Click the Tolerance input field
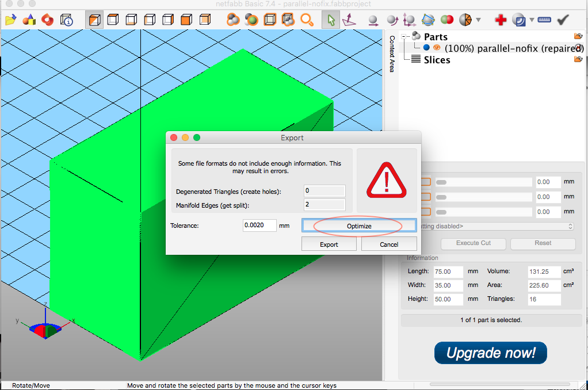This screenshot has width=588, height=390. point(259,225)
